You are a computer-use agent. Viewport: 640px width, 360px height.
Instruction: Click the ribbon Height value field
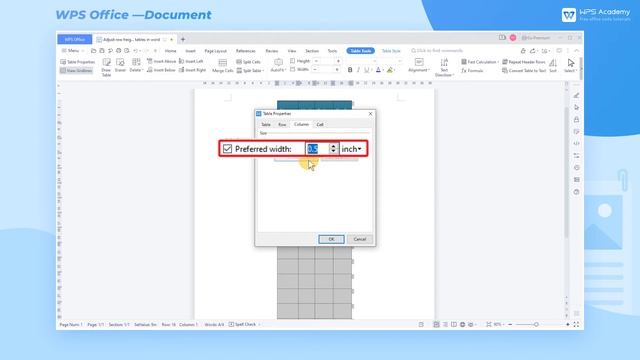click(327, 61)
